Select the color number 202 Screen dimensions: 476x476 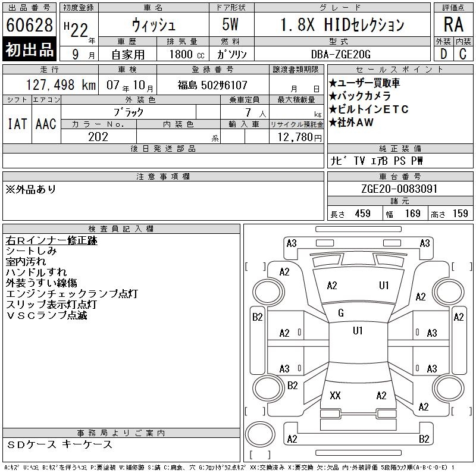coord(98,137)
